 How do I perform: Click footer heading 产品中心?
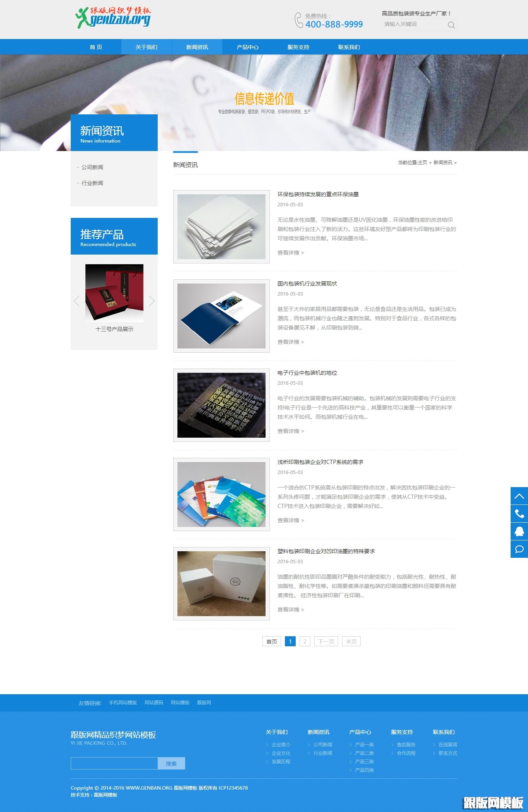point(360,732)
